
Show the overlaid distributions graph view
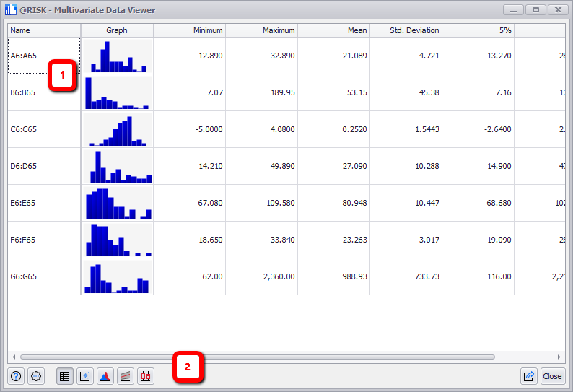click(x=105, y=376)
